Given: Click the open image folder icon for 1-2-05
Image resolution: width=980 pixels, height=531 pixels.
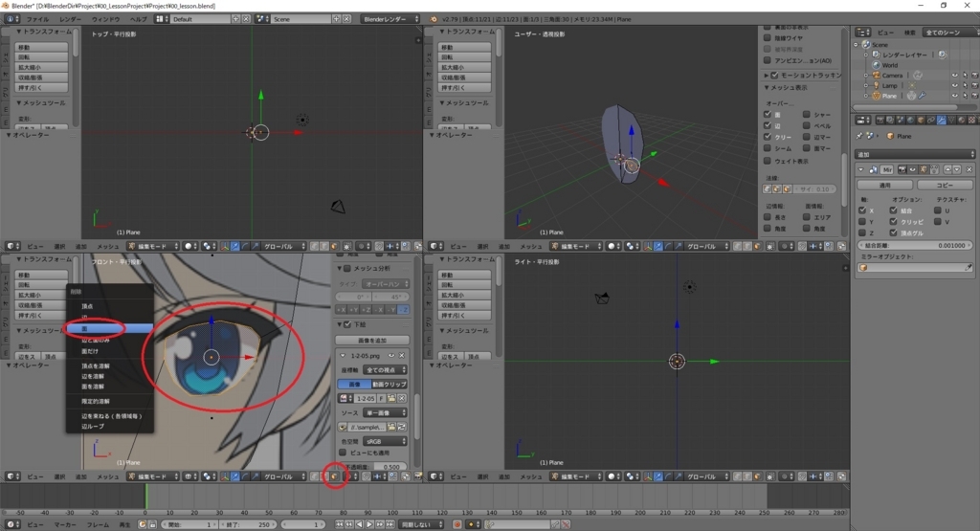Looking at the screenshot, I should click(x=391, y=398).
